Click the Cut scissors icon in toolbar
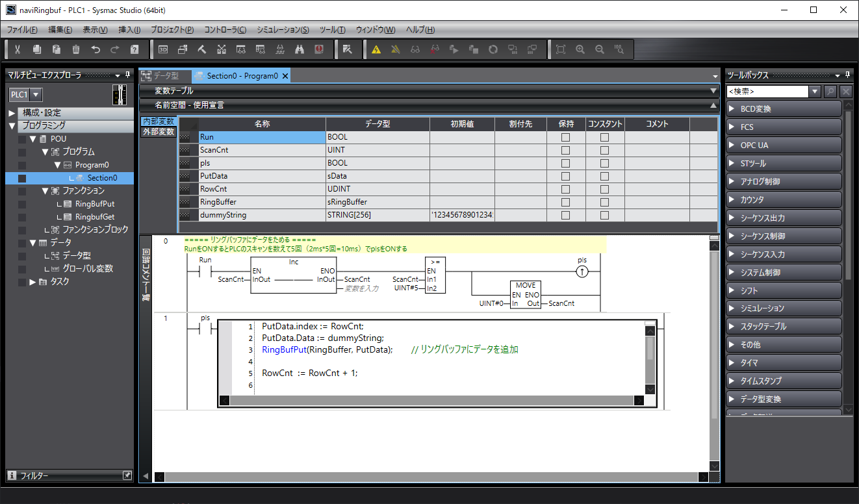This screenshot has width=859, height=504. (18, 49)
